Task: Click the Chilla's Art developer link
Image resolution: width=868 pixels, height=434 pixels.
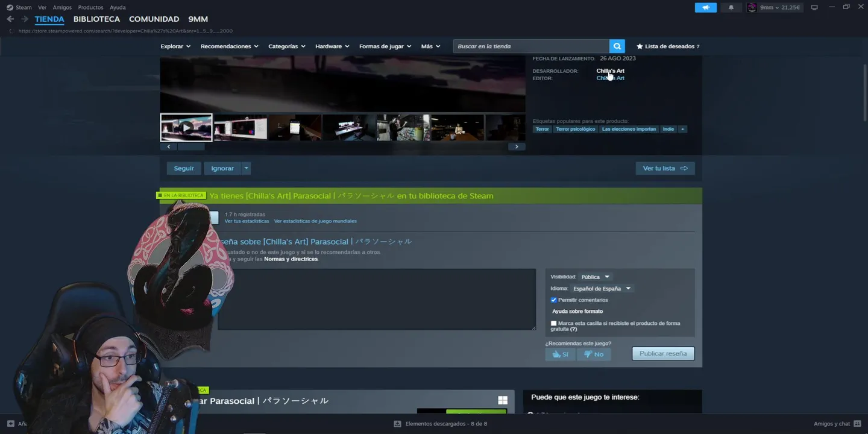Action: pyautogui.click(x=610, y=71)
